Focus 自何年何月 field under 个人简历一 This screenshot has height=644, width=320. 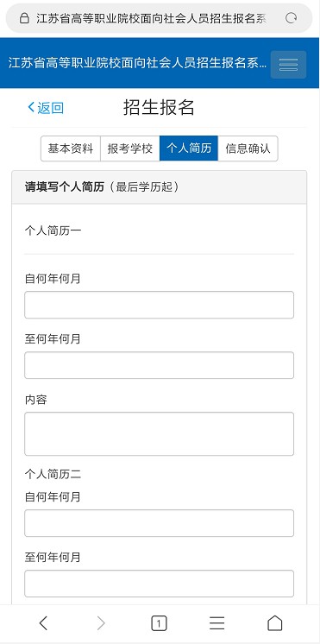(160, 305)
